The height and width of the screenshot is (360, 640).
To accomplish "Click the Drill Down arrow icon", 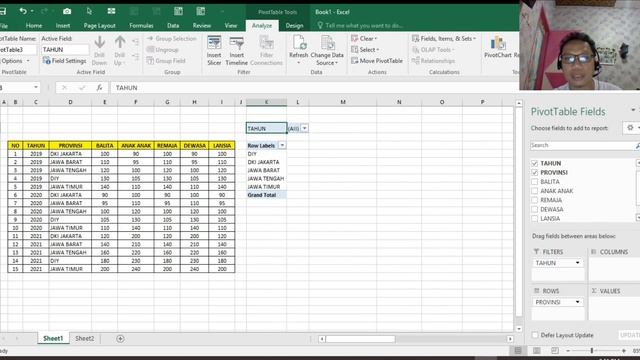I will [x=100, y=42].
